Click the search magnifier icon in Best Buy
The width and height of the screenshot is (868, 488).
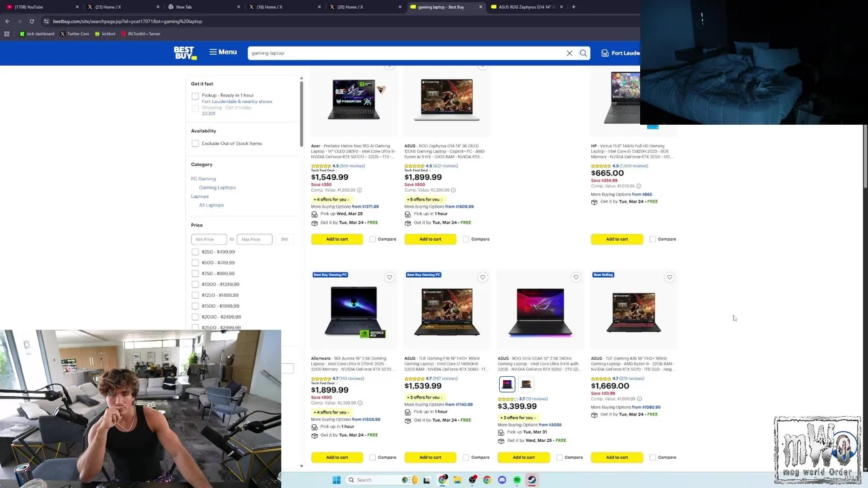pyautogui.click(x=583, y=53)
